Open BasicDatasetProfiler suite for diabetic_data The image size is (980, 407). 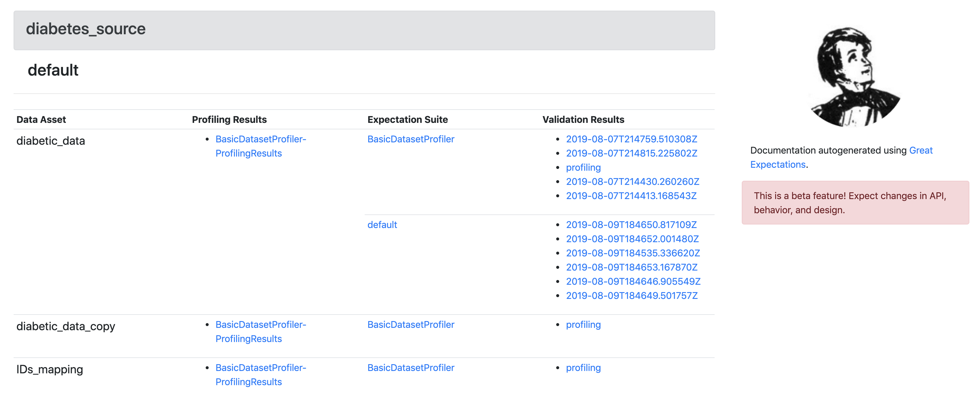(411, 139)
